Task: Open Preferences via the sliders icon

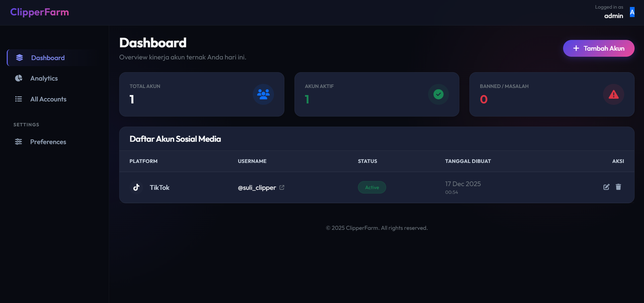Action: coord(18,142)
